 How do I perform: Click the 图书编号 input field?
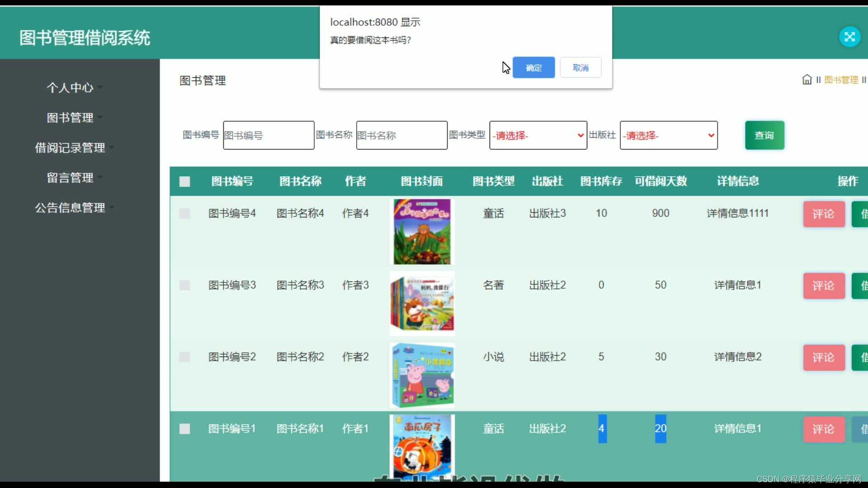click(269, 135)
